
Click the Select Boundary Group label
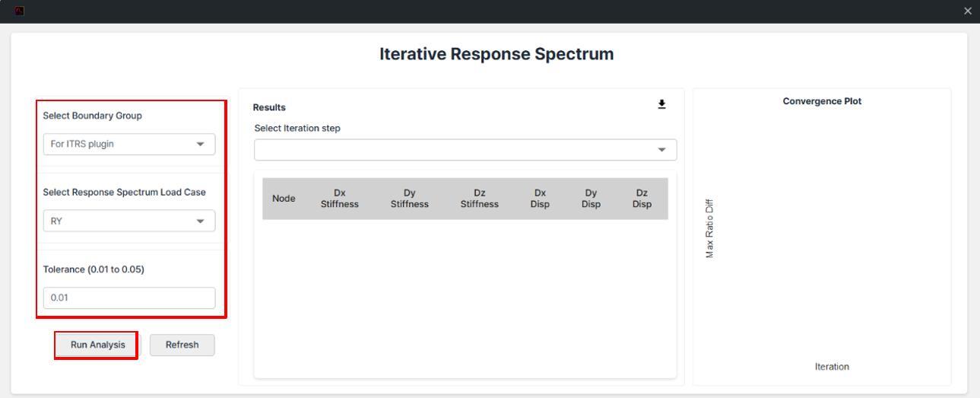coord(92,116)
